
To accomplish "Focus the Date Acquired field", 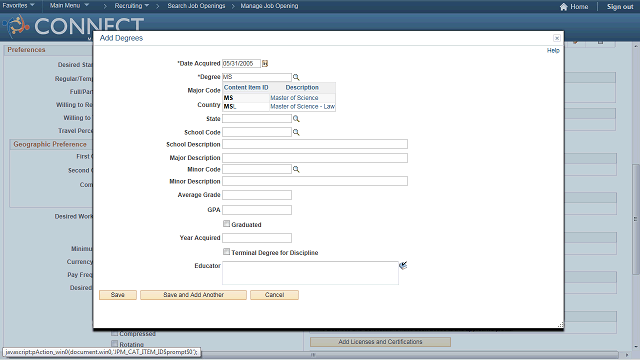I will 241,63.
